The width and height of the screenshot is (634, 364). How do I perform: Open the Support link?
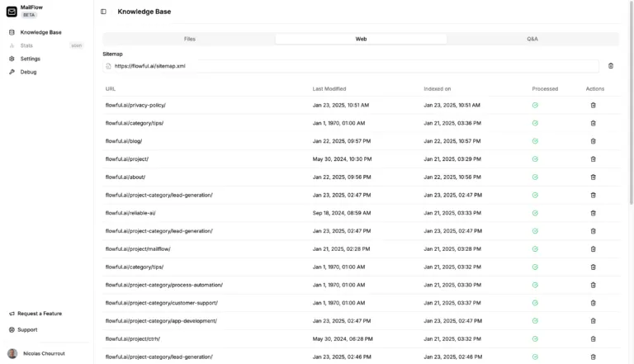coord(23,329)
